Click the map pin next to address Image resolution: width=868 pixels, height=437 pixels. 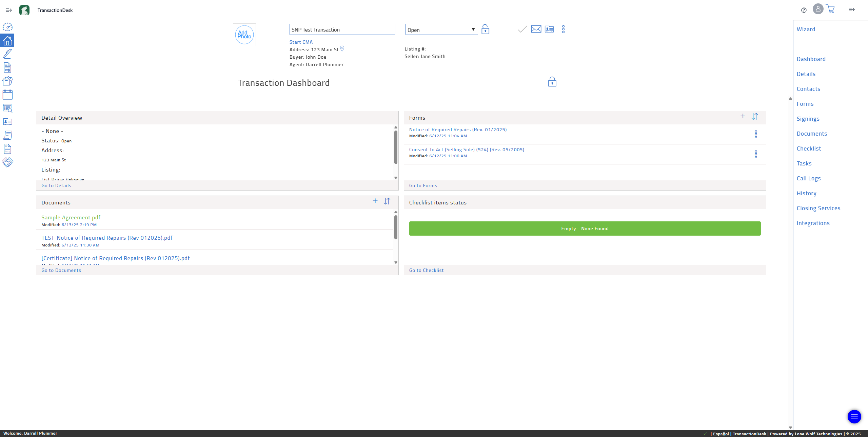[342, 49]
